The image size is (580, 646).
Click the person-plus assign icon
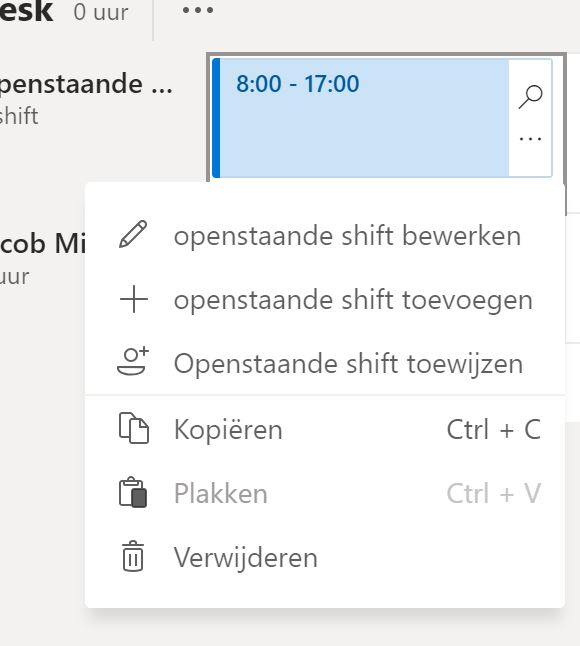(133, 361)
